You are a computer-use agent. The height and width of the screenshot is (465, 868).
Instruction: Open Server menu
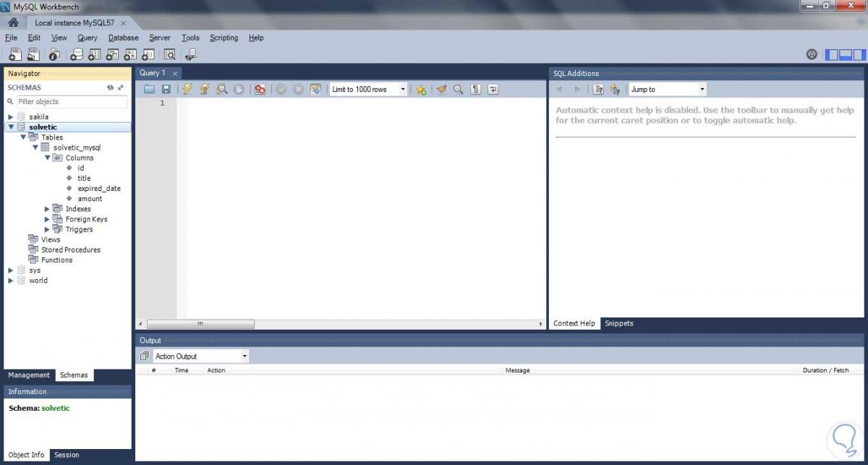(x=160, y=38)
